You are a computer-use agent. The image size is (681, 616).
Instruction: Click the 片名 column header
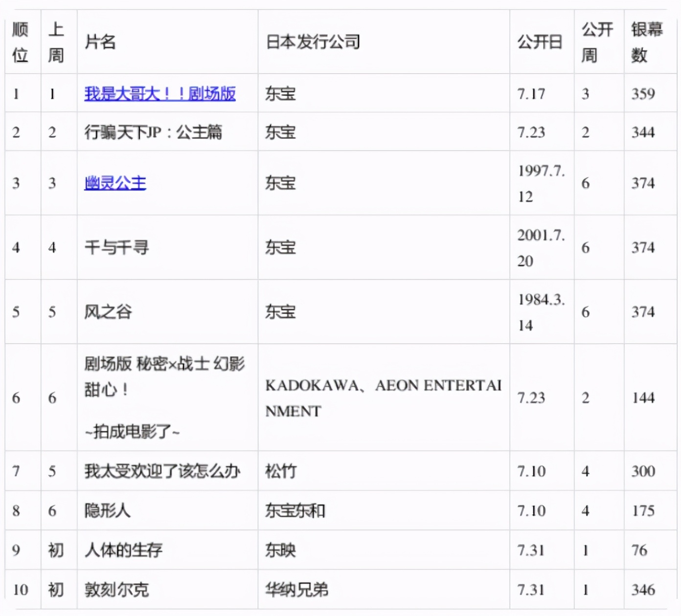click(100, 42)
